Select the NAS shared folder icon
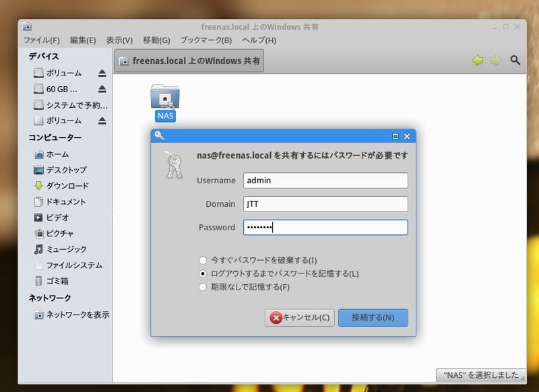 [x=165, y=97]
